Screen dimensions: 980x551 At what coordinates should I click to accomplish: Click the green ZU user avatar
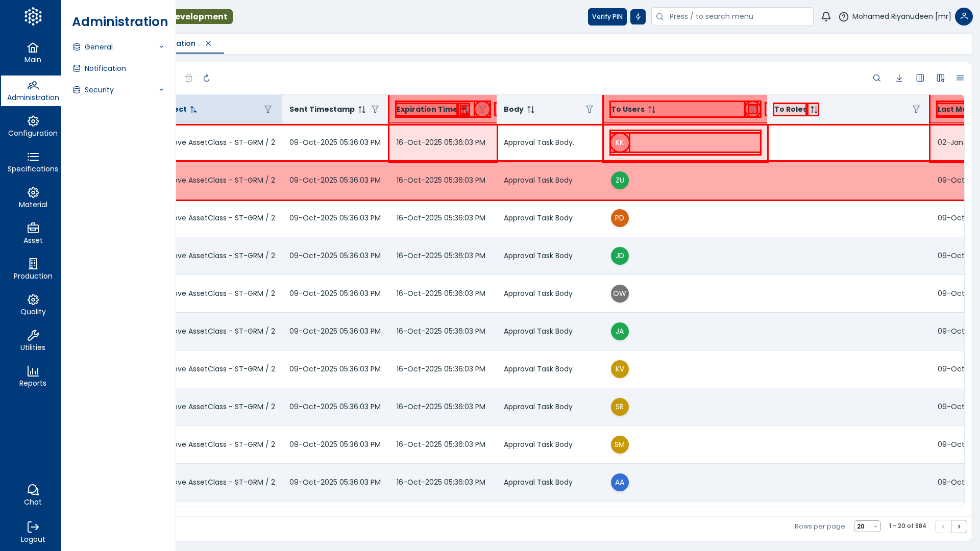point(620,180)
